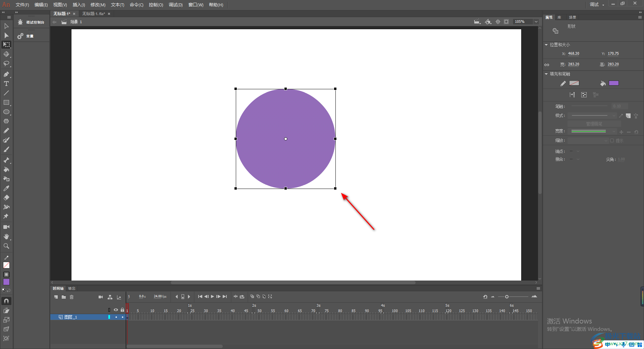The height and width of the screenshot is (349, 644).
Task: Toggle Loop playback button in timeline
Action: click(x=242, y=296)
